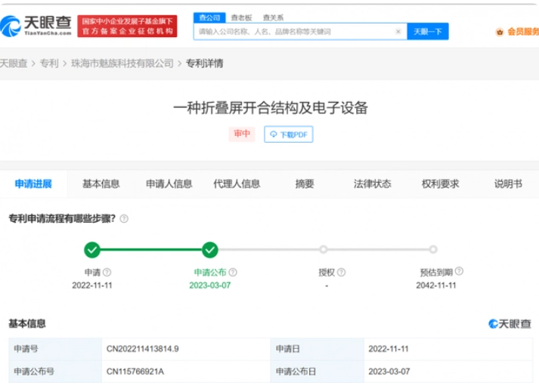Click estimated expiry date 2042-11-11
539x392 pixels.
[436, 286]
